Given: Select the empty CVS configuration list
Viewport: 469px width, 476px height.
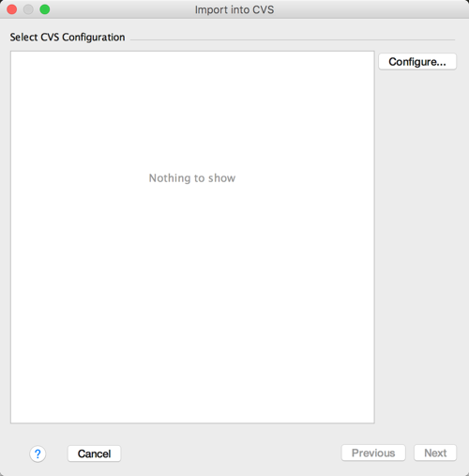Looking at the screenshot, I should (192, 238).
